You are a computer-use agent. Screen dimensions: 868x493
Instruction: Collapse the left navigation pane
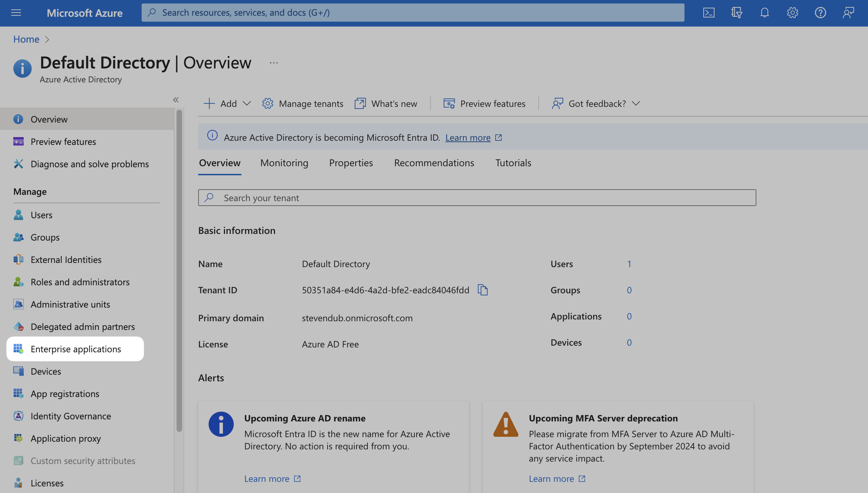pos(176,100)
